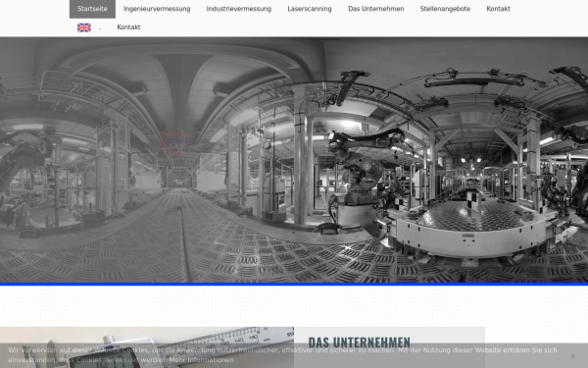Select Laserscanning in the navigation bar
Viewport: 588px width, 368px height.
click(310, 9)
